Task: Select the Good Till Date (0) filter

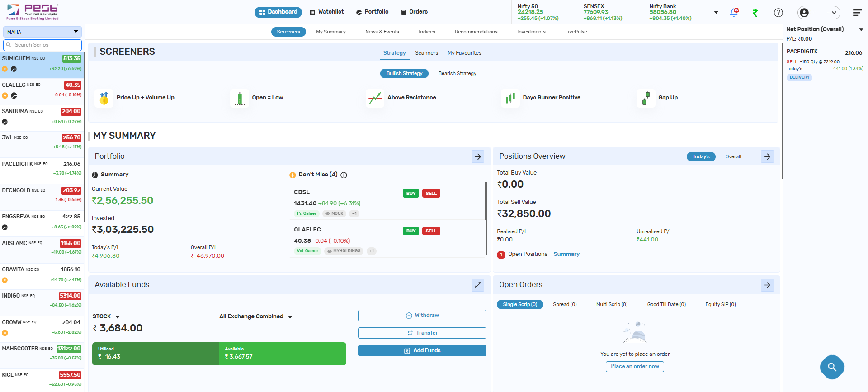Action: coord(666,304)
